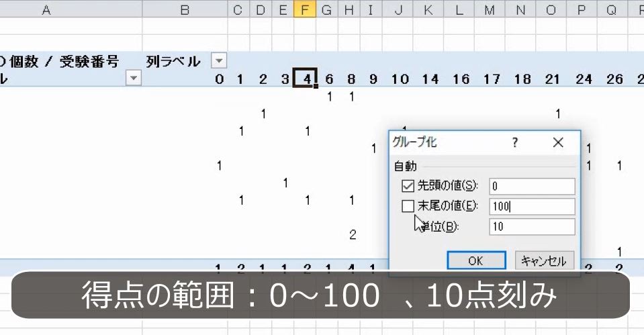Click pivot column label 24
The height and width of the screenshot is (335, 644).
tap(584, 79)
